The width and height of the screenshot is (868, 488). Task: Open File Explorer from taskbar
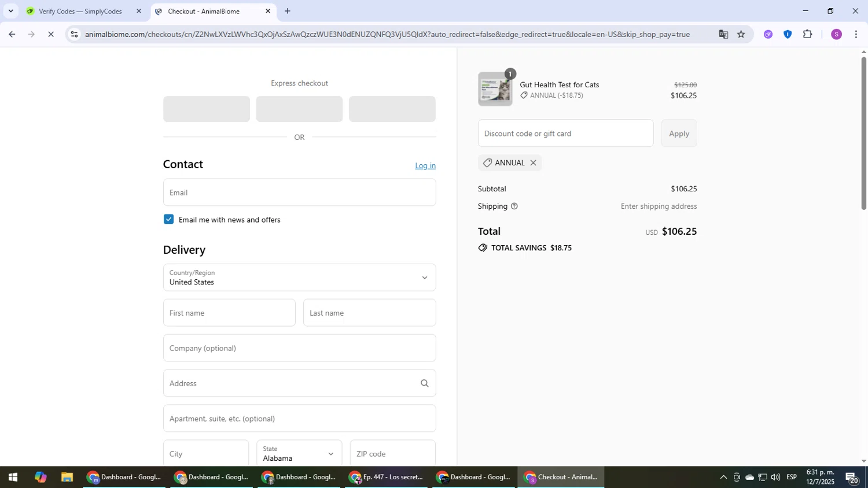[67, 478]
